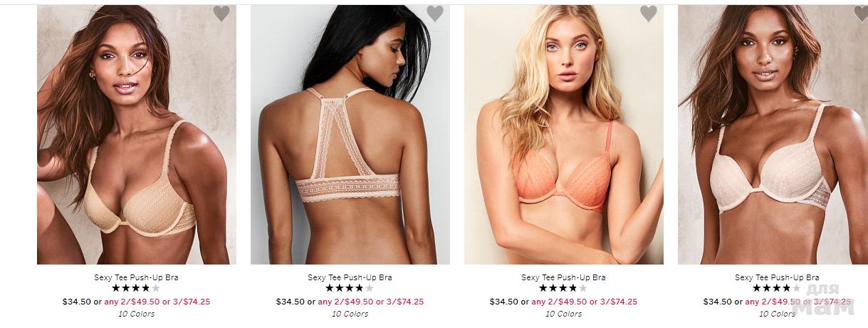Open Sexy Tee Push-Up Bra title under beige bra

coord(136,277)
